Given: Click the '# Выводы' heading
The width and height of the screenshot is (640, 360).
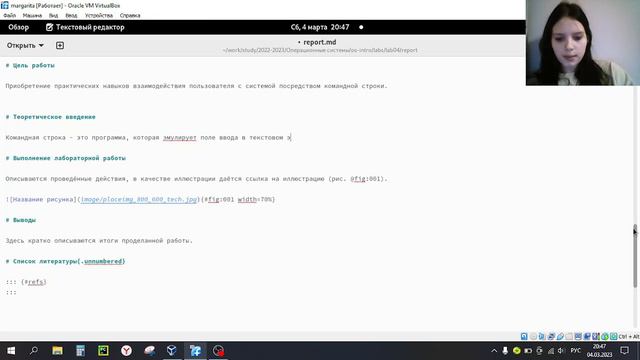Looking at the screenshot, I should coord(21,220).
